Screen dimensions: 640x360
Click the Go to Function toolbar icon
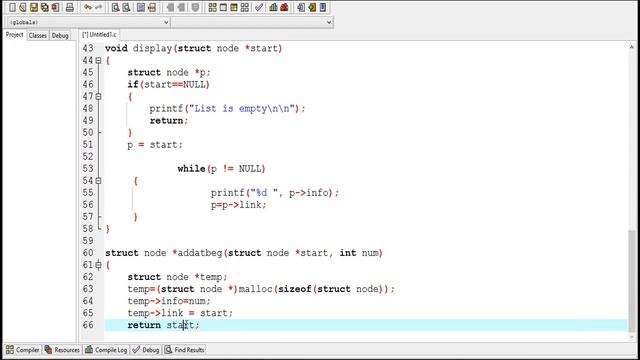pos(141,7)
